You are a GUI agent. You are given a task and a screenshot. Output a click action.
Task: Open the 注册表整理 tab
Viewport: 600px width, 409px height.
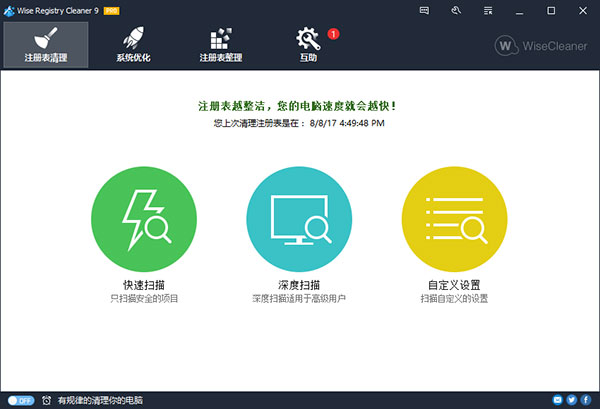point(220,43)
